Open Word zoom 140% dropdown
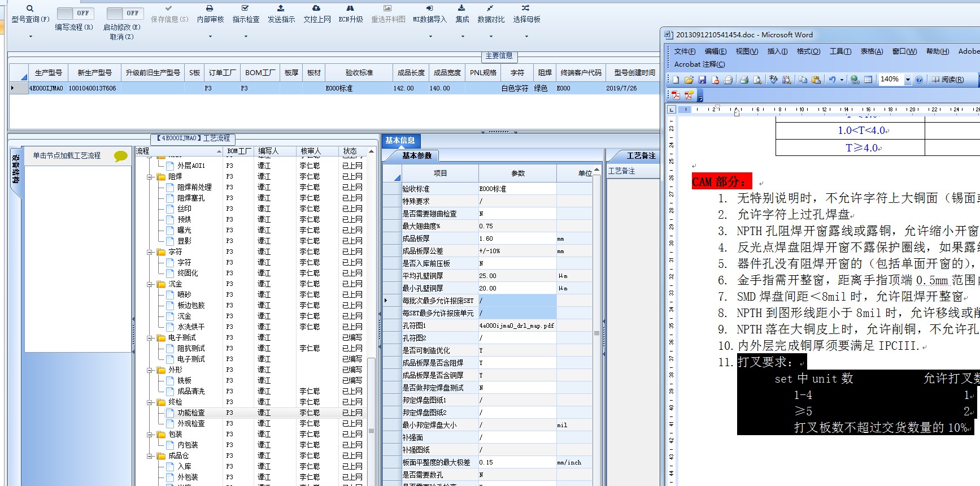This screenshot has width=980, height=486. pos(908,80)
